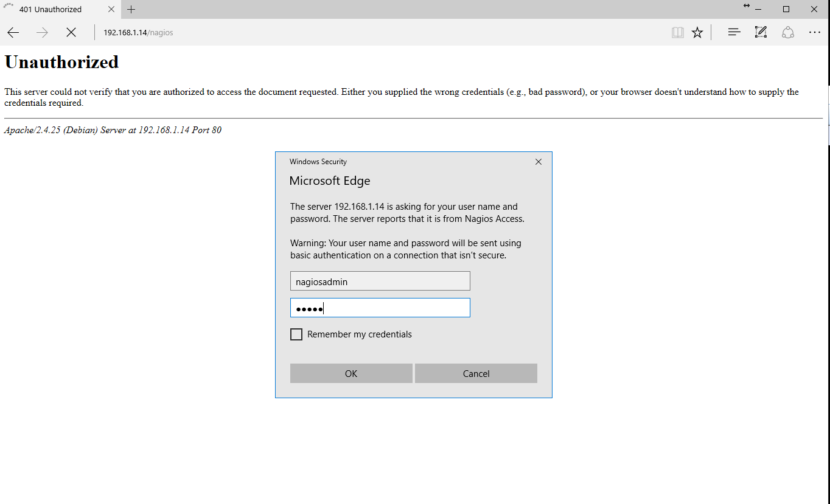Close the Windows Security dialog
830x504 pixels.
538,162
